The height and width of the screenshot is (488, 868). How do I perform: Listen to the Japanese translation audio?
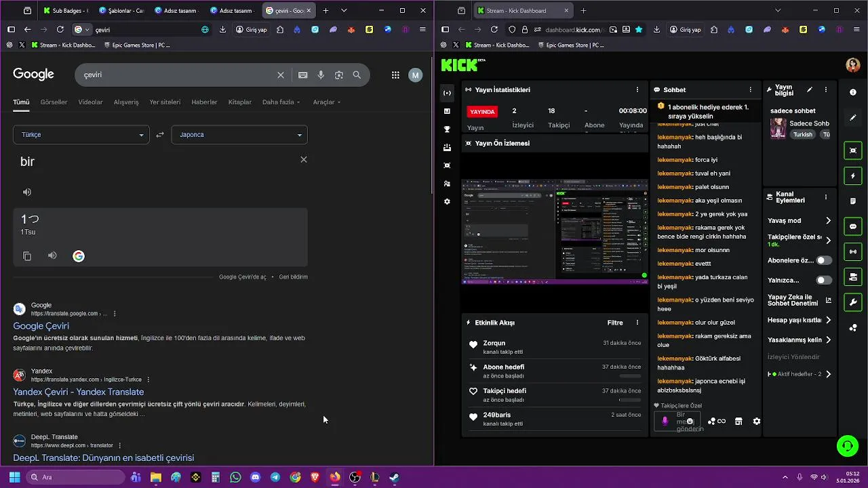pyautogui.click(x=52, y=256)
